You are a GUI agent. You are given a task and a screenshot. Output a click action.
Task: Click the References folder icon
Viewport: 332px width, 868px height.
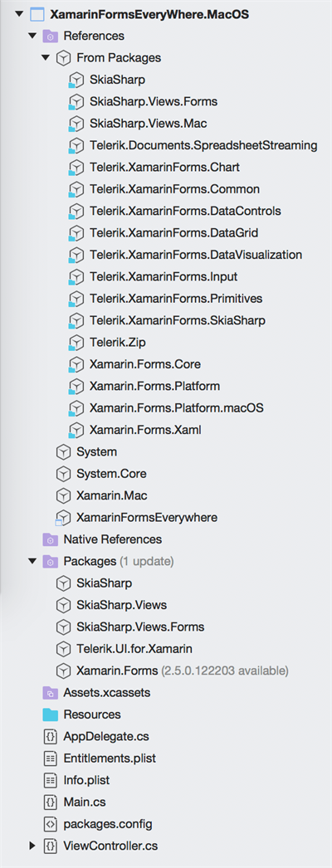point(51,37)
